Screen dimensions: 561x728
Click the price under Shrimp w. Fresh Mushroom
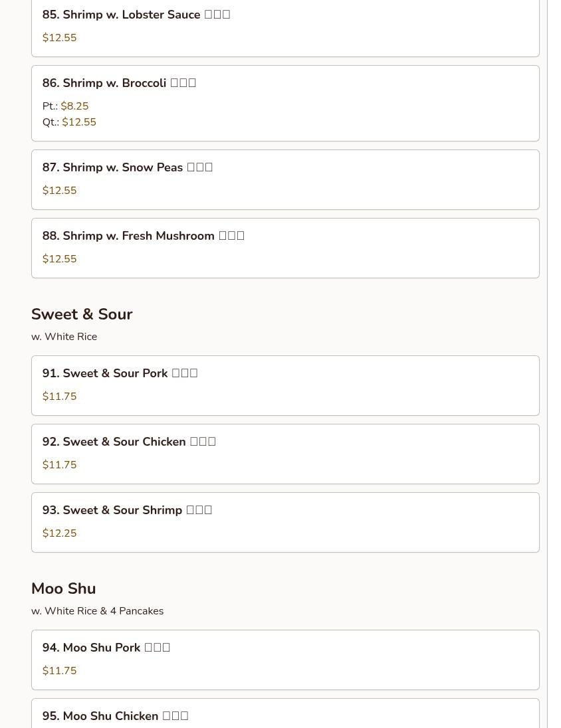click(60, 259)
